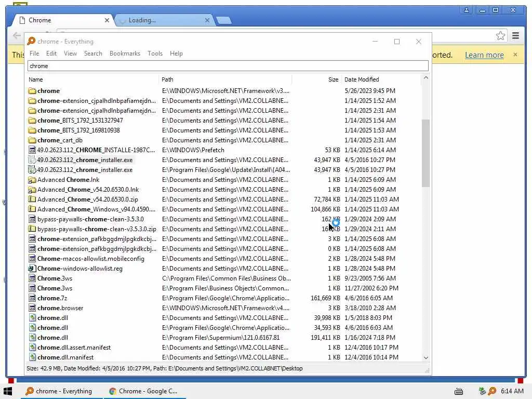This screenshot has height=399, width=532.
Task: Click icon of Chrome.3ws in C:\Program Files
Action: [32, 278]
